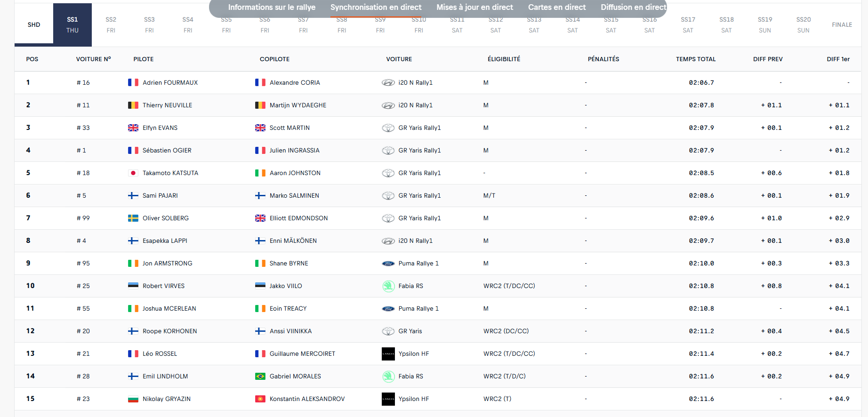868x417 pixels.
Task: Click car name 'Puma Rallye 1' for Armstrong
Action: [x=418, y=263]
